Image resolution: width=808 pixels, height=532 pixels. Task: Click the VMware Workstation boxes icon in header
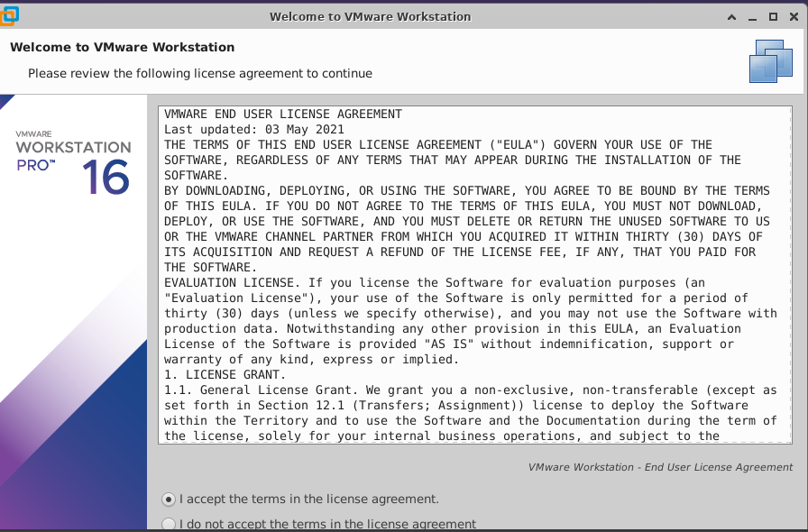tap(771, 61)
